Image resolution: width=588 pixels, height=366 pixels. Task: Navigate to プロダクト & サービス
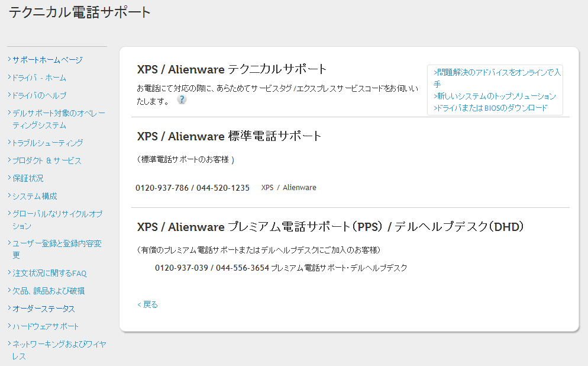pos(47,160)
